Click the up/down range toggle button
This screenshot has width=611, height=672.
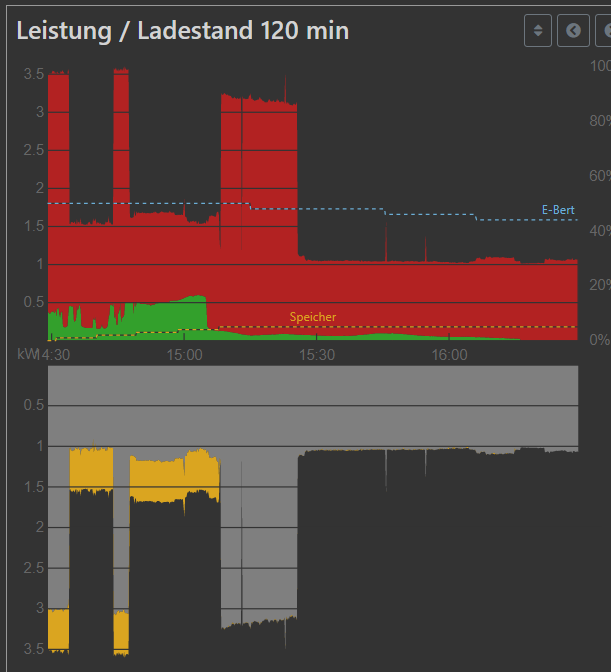[538, 30]
